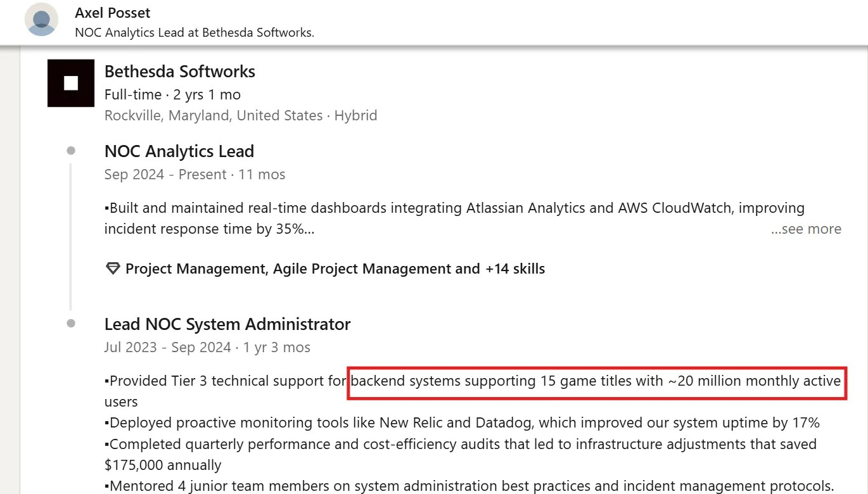Click the timeline dot beside NOC Analytics Lead
The image size is (868, 494).
click(x=71, y=151)
